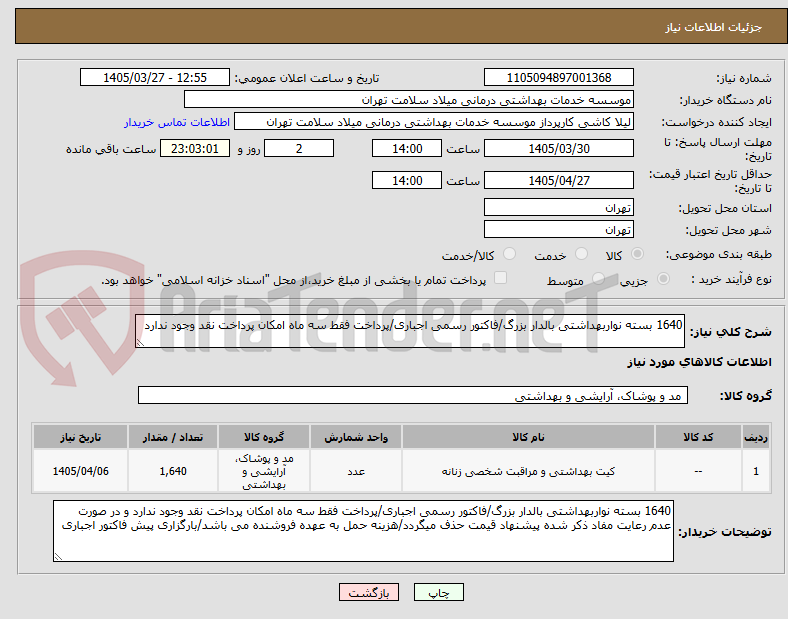The image size is (788, 619).
Task: Click the quantity cell 1,640
Action: [x=173, y=471]
